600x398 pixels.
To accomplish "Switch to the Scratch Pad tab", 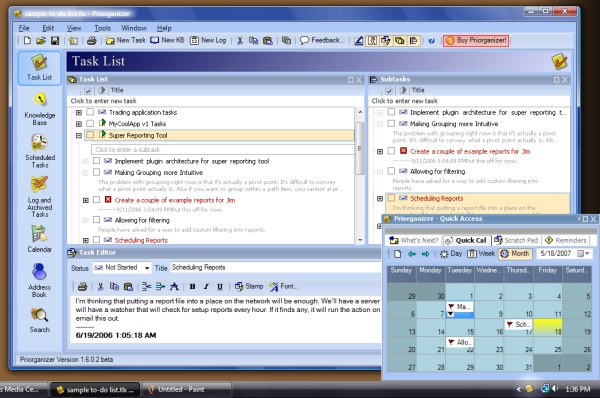I will (516, 240).
